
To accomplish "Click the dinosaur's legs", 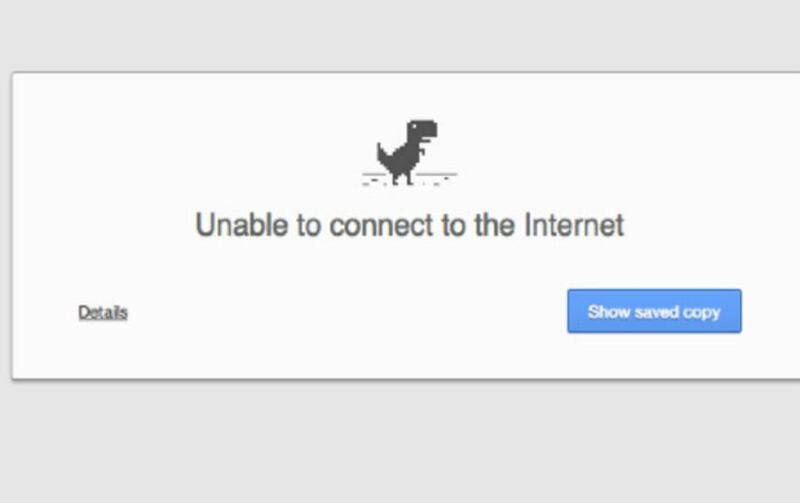I will [402, 177].
